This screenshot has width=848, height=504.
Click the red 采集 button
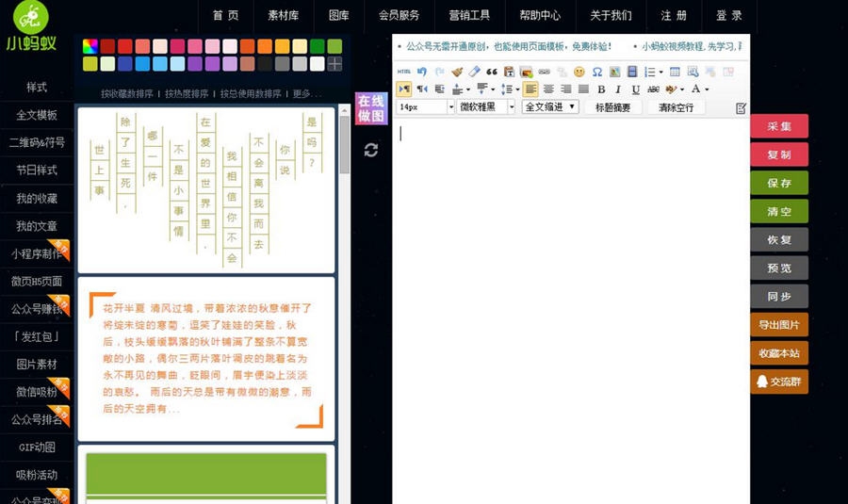coord(779,126)
